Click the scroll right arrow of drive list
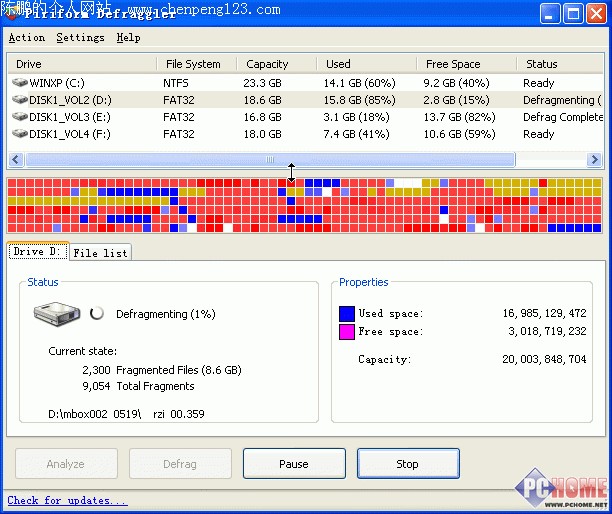612x514 pixels. tap(595, 160)
